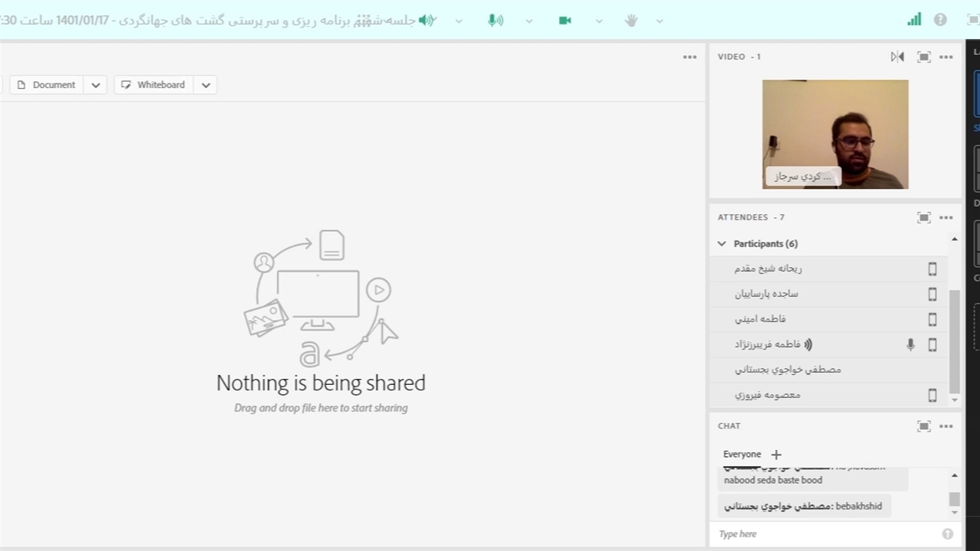Open the Document share dropdown arrow

click(96, 85)
